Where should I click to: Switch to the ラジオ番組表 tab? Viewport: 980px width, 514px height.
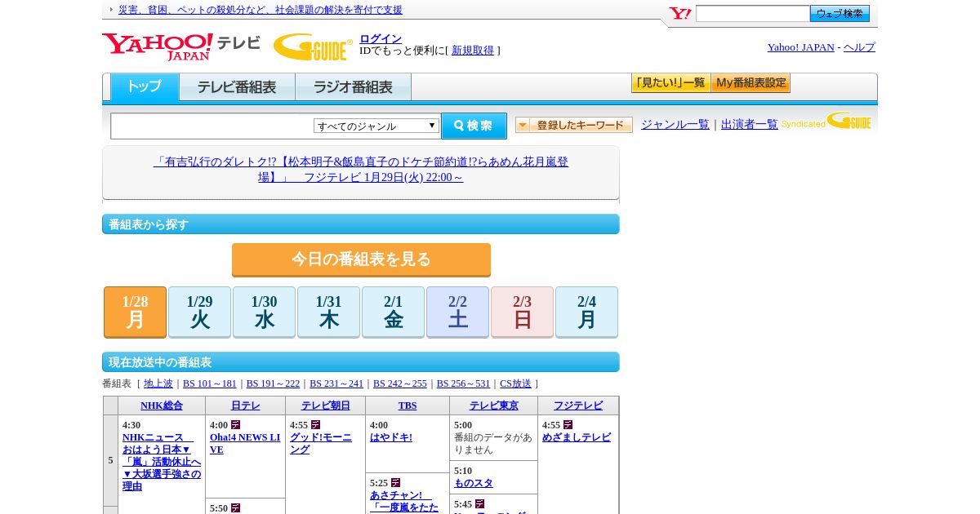click(353, 87)
